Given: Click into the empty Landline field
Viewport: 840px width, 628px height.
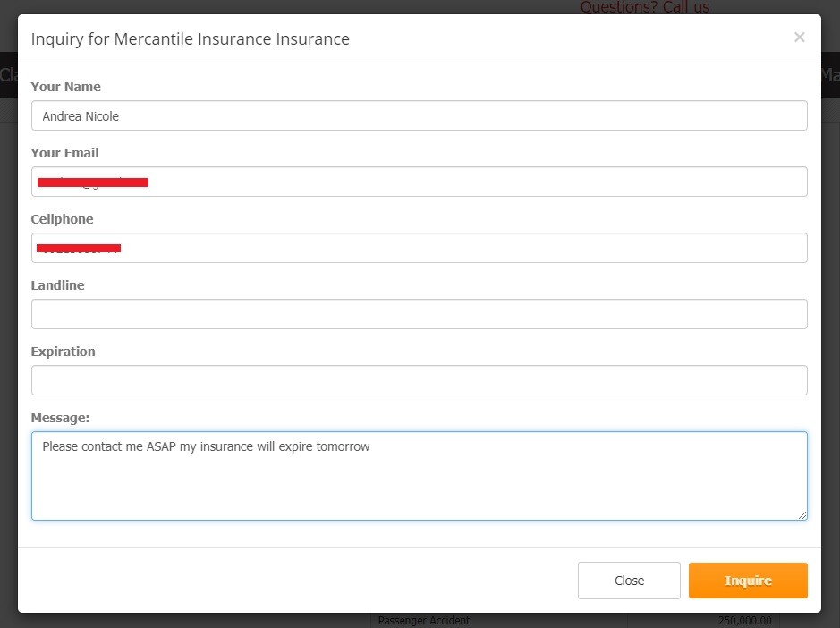Looking at the screenshot, I should click(x=419, y=314).
